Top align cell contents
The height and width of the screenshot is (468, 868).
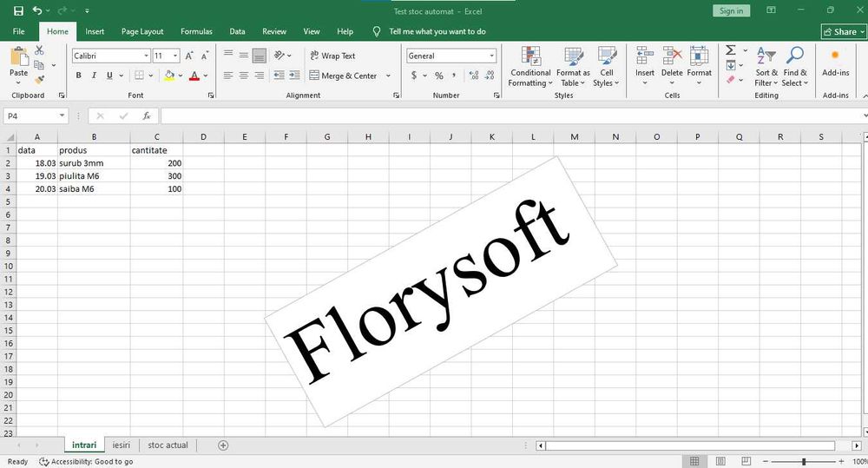pyautogui.click(x=228, y=56)
